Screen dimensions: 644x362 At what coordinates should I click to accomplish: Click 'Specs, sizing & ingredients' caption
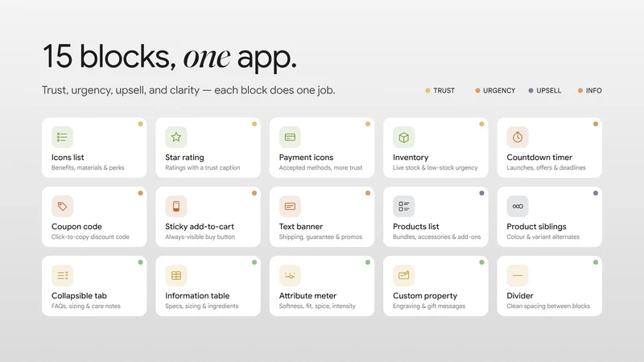pyautogui.click(x=202, y=306)
